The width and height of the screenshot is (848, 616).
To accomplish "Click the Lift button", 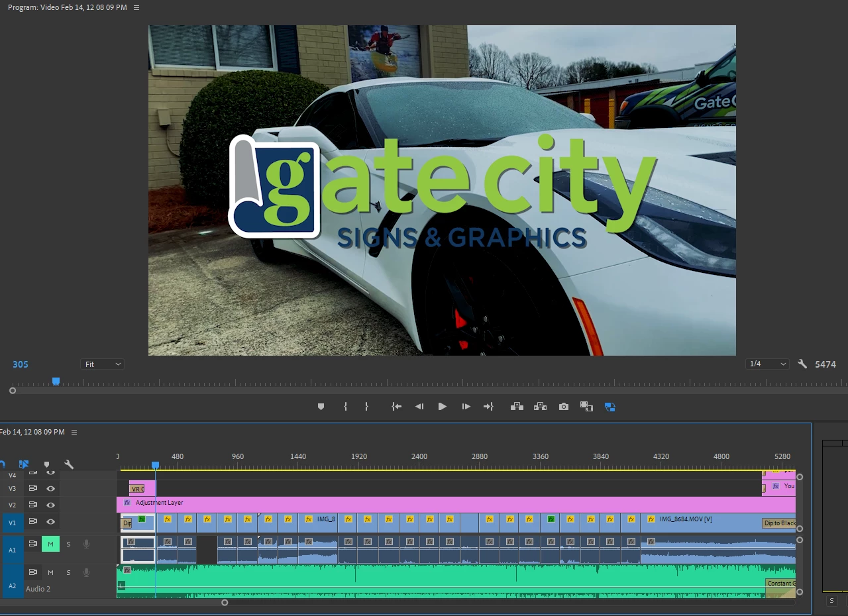I will tap(517, 407).
